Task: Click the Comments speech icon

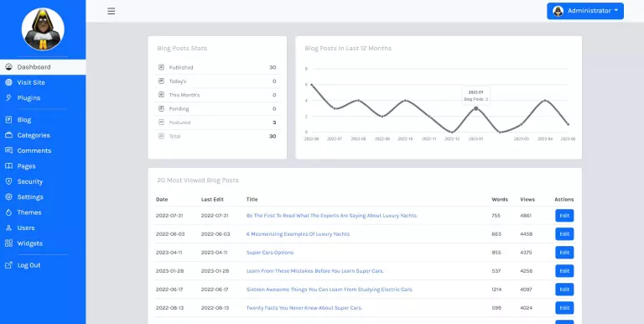Action: point(8,150)
